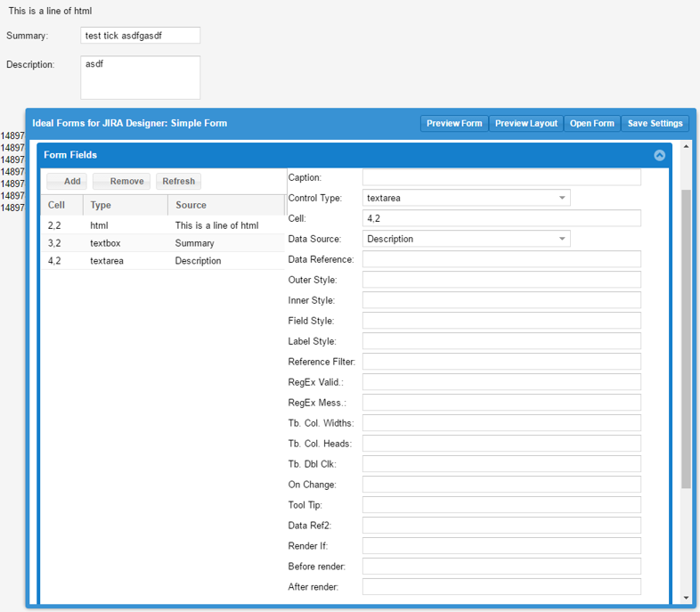
Task: Click the Cell input field
Action: [501, 218]
